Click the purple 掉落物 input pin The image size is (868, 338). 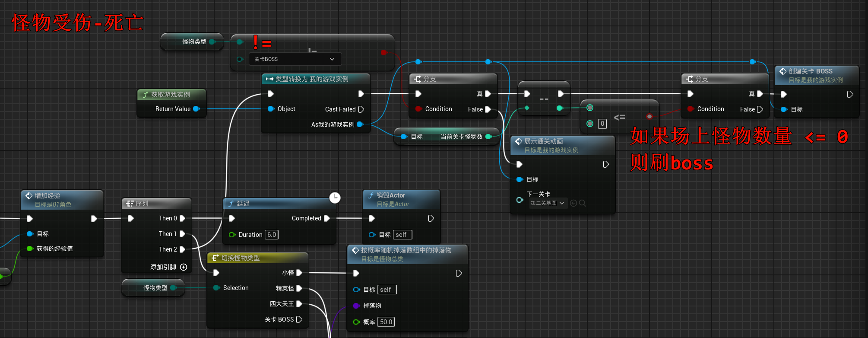coord(356,306)
